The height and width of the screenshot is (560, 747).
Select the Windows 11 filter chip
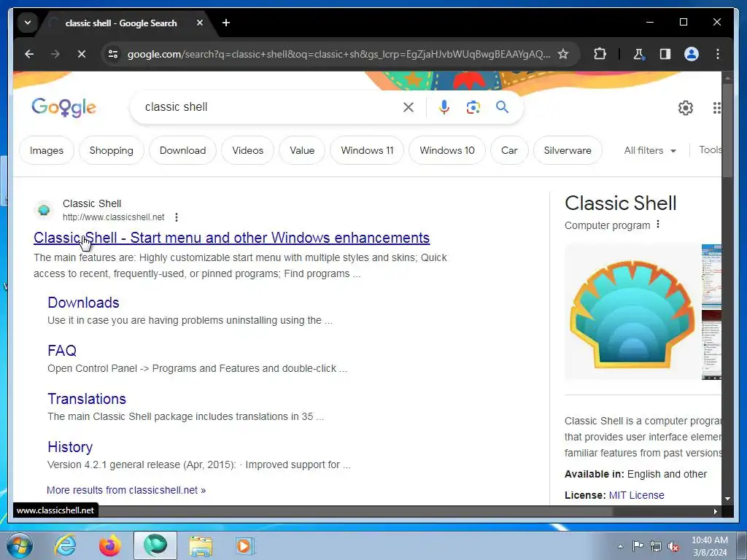[x=367, y=150]
